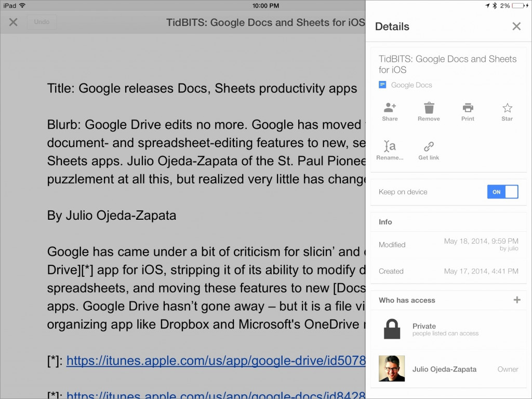This screenshot has height=399, width=532.
Task: Tap the battery indicator in status bar
Action: [x=519, y=6]
